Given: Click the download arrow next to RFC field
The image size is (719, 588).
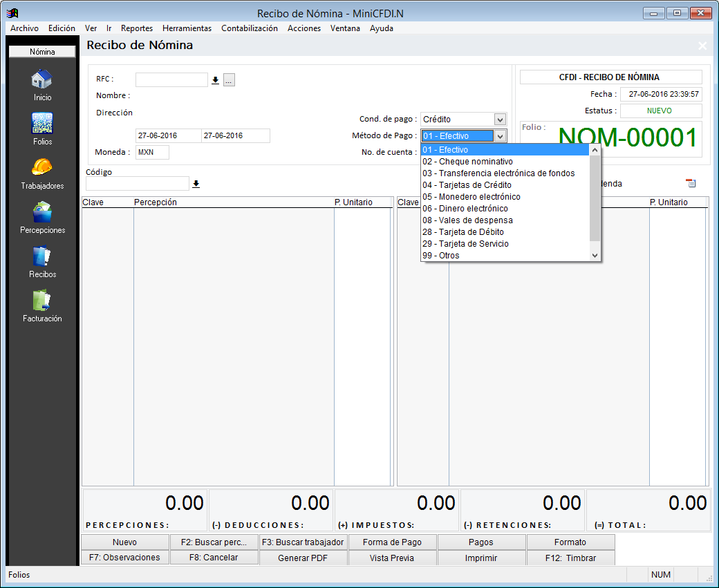Looking at the screenshot, I should point(216,81).
